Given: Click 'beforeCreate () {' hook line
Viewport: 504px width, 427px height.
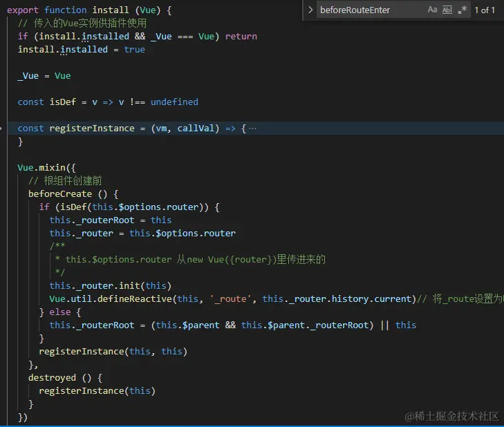Looking at the screenshot, I should tap(73, 193).
